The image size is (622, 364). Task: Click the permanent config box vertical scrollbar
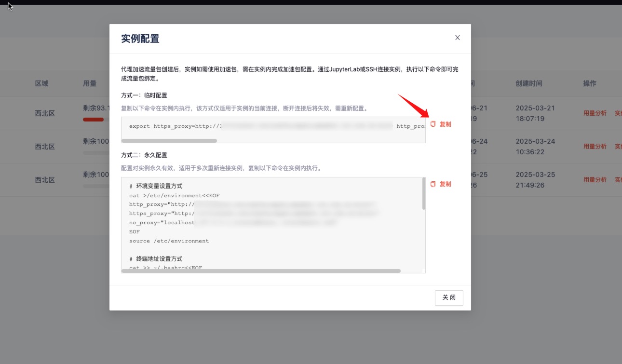(424, 193)
